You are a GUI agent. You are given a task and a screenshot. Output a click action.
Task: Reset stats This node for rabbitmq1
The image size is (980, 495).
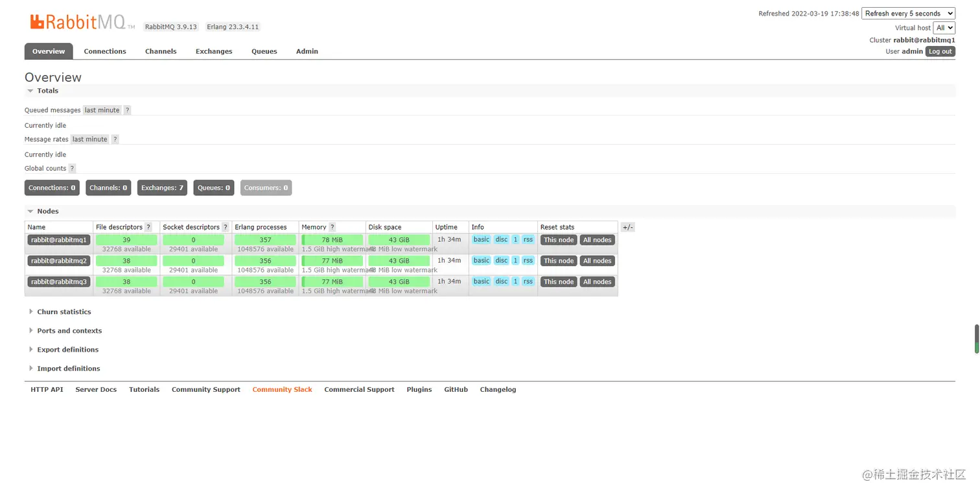point(559,240)
